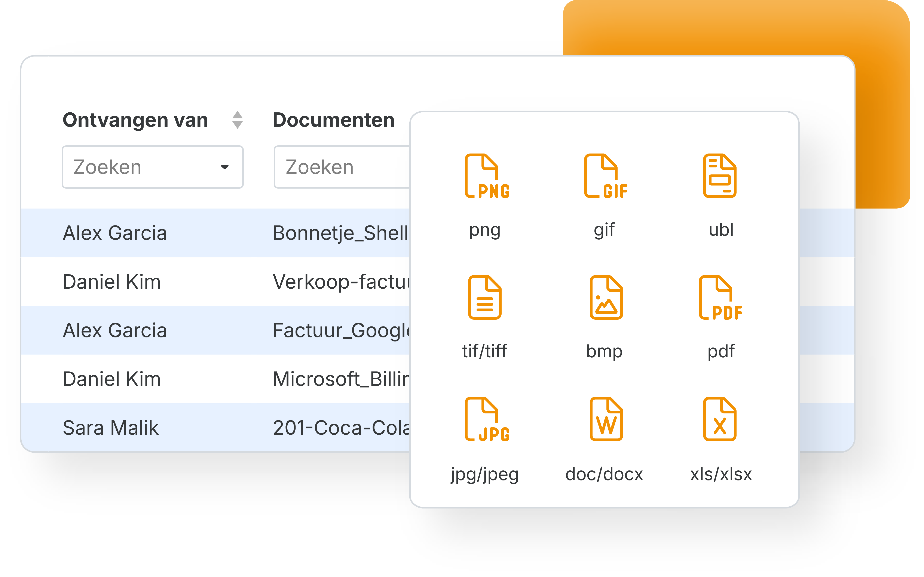
Task: Sort by Ontvangen van column arrows
Action: click(237, 120)
